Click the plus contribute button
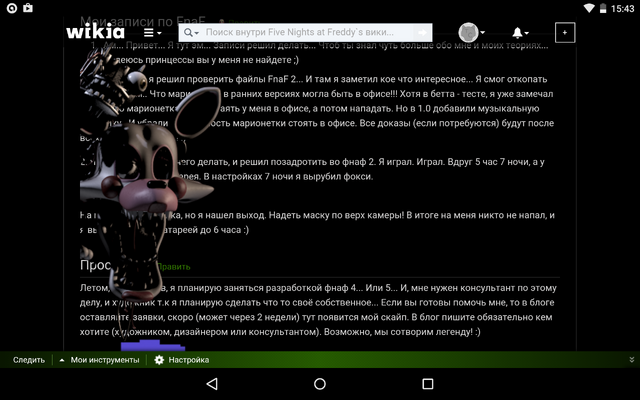 coord(565,32)
